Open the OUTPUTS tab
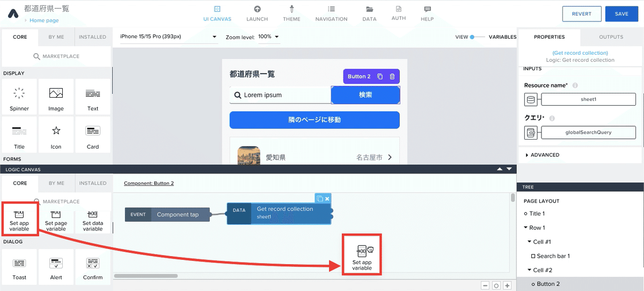This screenshot has width=644, height=291. pyautogui.click(x=611, y=37)
